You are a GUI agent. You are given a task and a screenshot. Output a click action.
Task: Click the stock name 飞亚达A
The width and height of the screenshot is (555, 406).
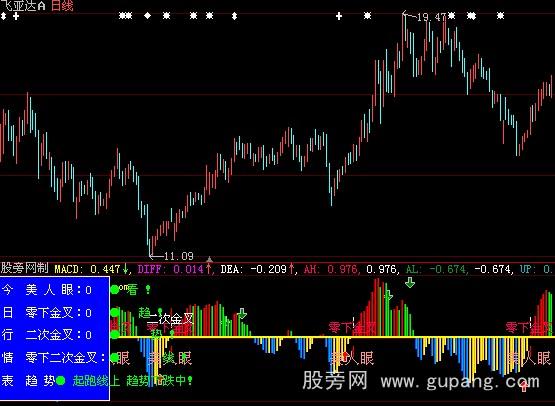tap(23, 5)
